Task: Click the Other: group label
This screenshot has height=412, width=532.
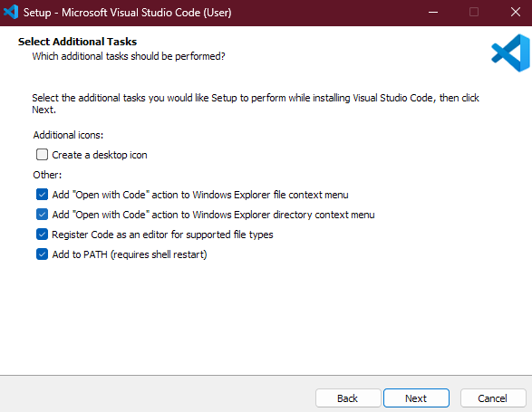Action: 47,175
